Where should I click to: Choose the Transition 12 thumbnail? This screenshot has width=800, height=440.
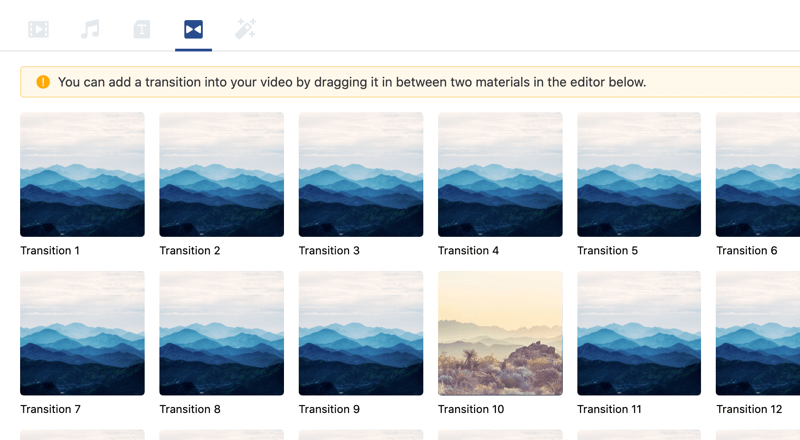point(758,333)
